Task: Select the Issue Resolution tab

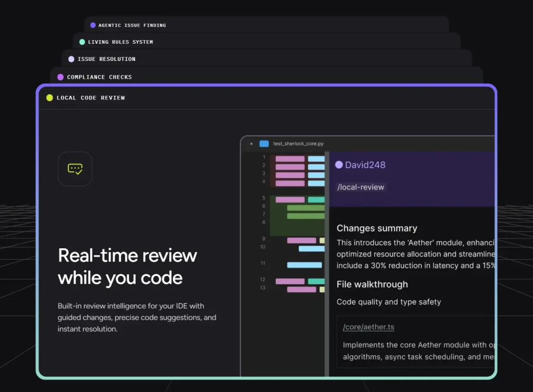Action: [x=106, y=59]
